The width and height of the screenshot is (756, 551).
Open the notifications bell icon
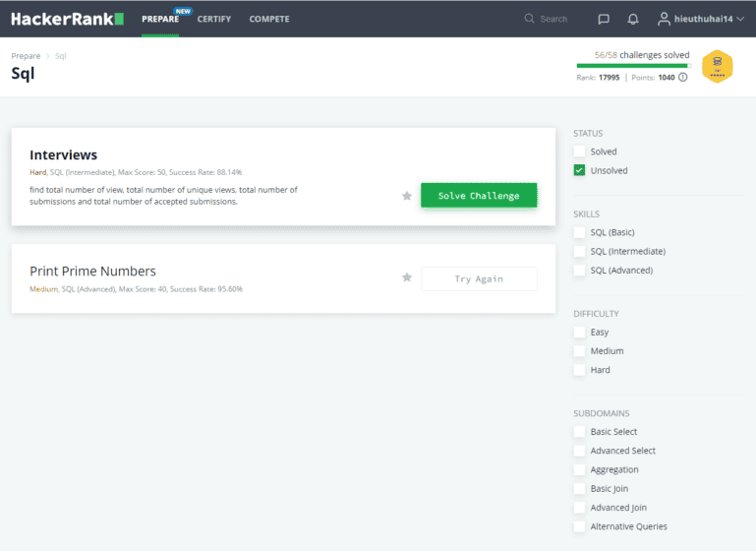(632, 19)
